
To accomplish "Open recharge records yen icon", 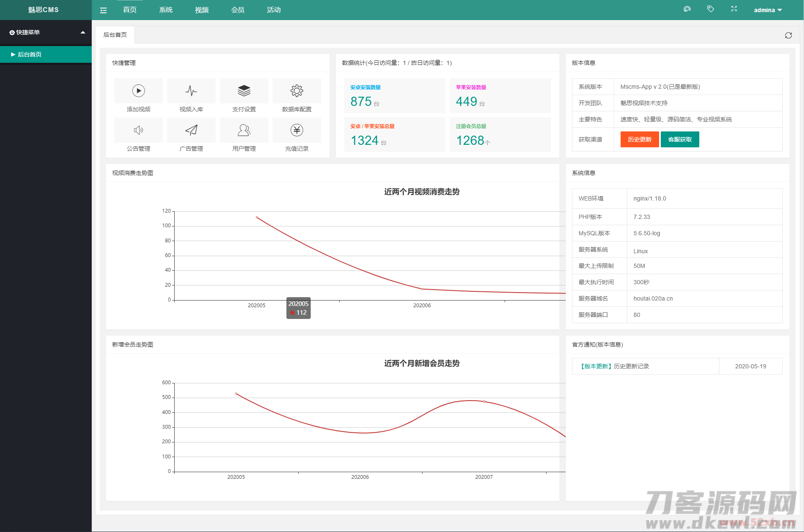I will coord(297,130).
